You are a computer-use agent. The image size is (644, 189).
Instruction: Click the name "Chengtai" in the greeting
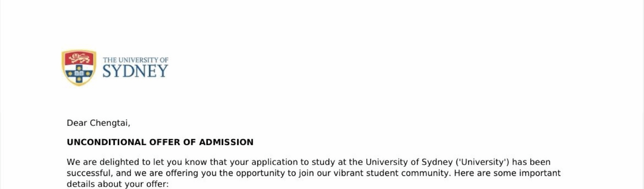click(x=110, y=123)
